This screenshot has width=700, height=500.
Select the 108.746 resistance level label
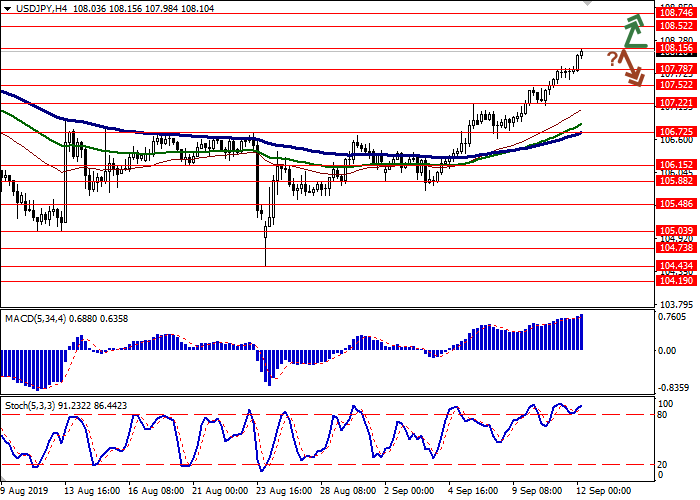click(675, 10)
